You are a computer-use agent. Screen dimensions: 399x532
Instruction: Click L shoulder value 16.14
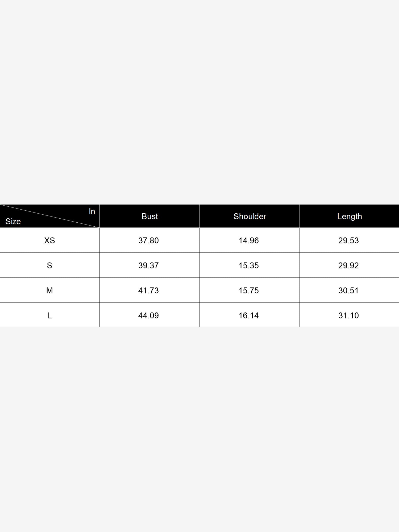(x=249, y=315)
